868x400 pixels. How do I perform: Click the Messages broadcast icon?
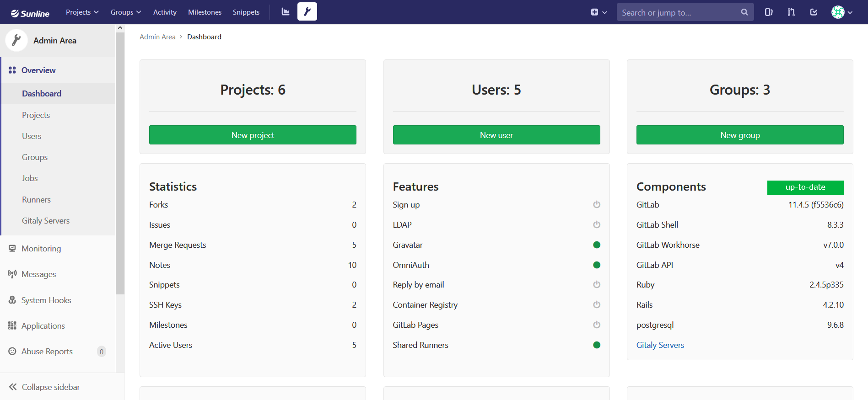coord(12,274)
